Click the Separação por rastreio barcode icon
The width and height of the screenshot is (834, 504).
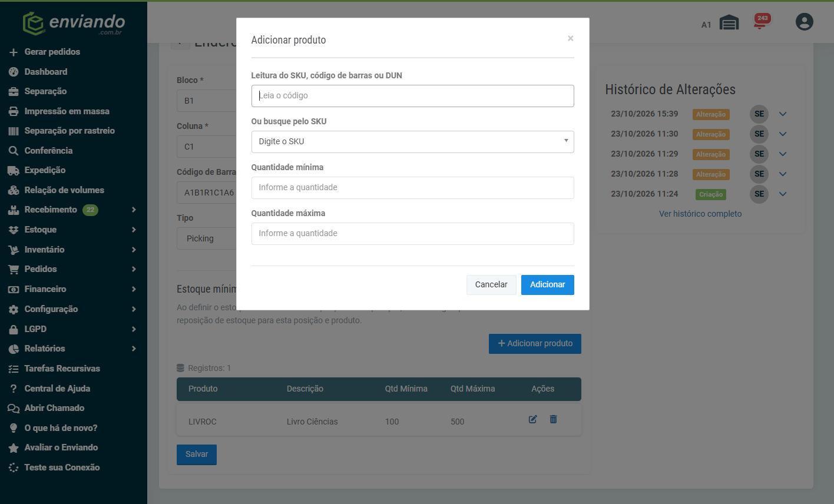[14, 131]
